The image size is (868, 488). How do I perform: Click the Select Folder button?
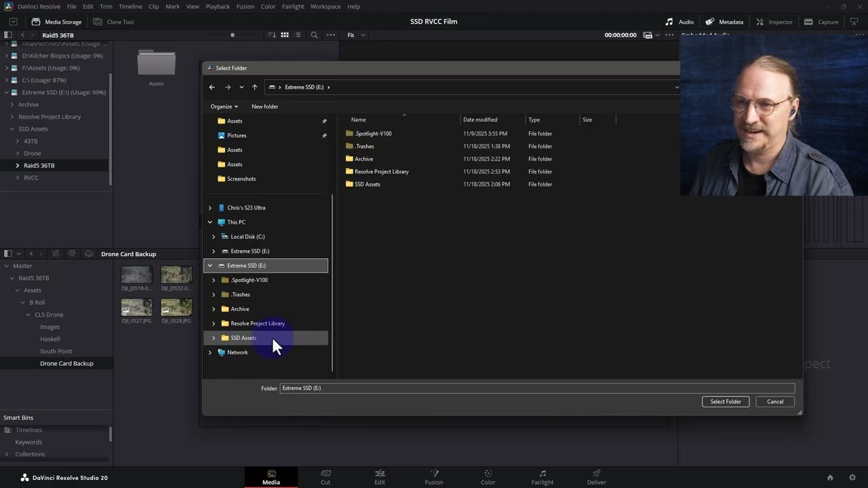tap(726, 401)
